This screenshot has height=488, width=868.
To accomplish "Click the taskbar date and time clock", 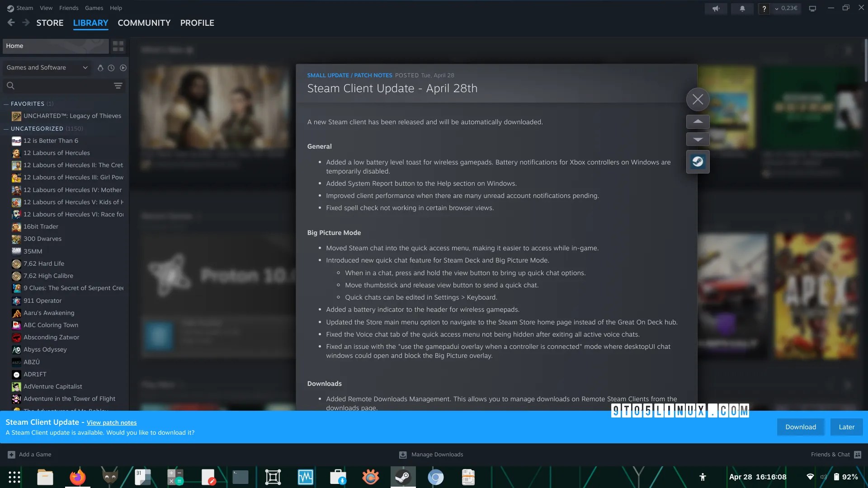I will 758,477.
